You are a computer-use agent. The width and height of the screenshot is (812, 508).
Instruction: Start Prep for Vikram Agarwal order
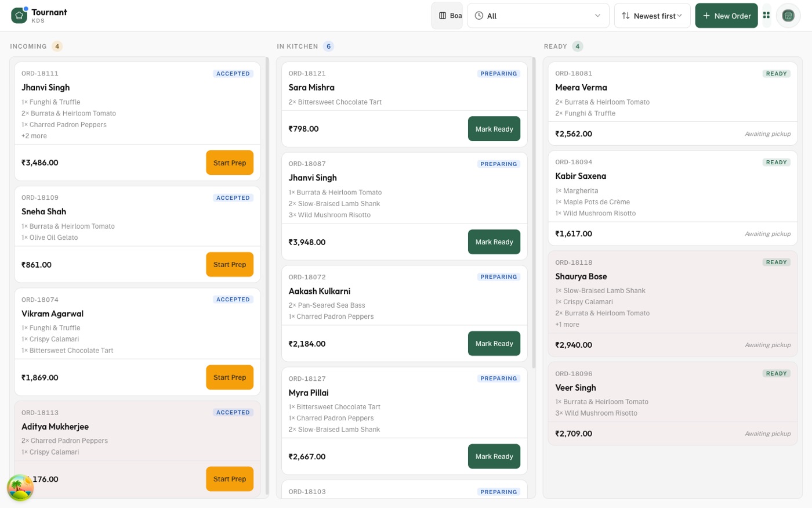click(230, 377)
